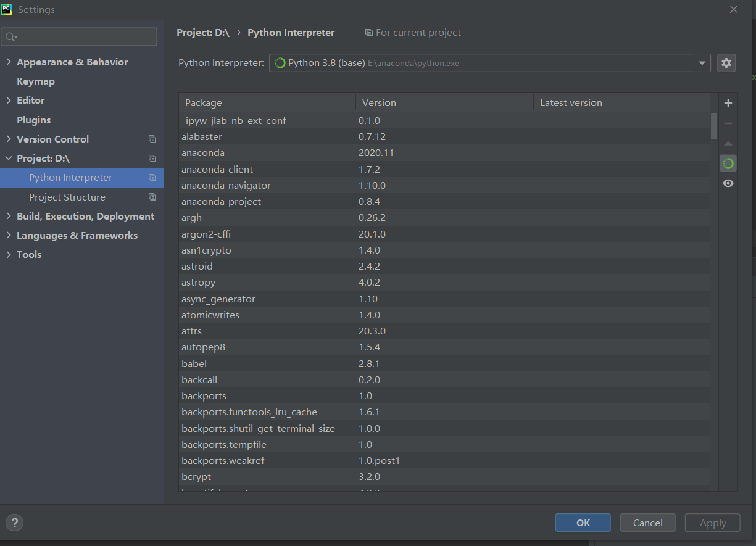Click the plus icon to install package

pyautogui.click(x=728, y=103)
